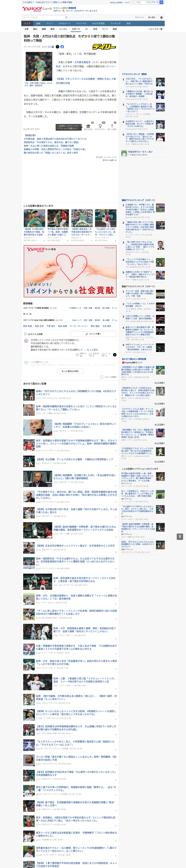Open the プロ野球トップ link

coord(75,308)
